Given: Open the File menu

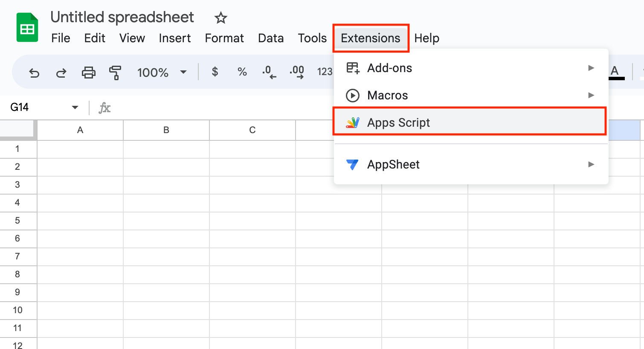Looking at the screenshot, I should pyautogui.click(x=61, y=38).
